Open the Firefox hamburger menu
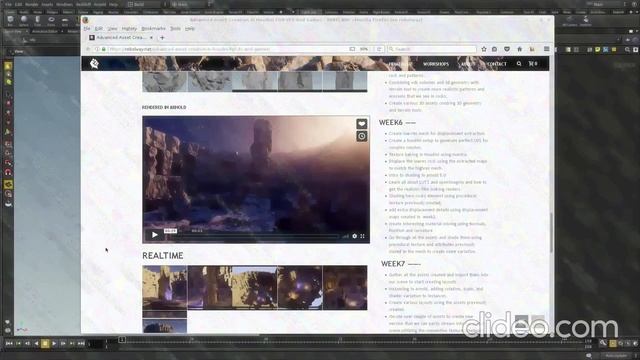640x360 pixels. (547, 49)
